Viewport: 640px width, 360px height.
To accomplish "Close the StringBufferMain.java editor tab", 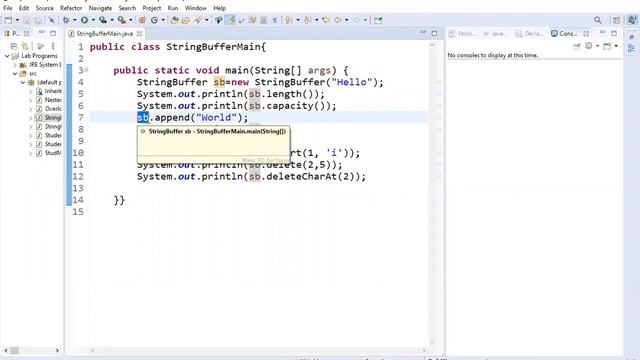I will coord(139,33).
